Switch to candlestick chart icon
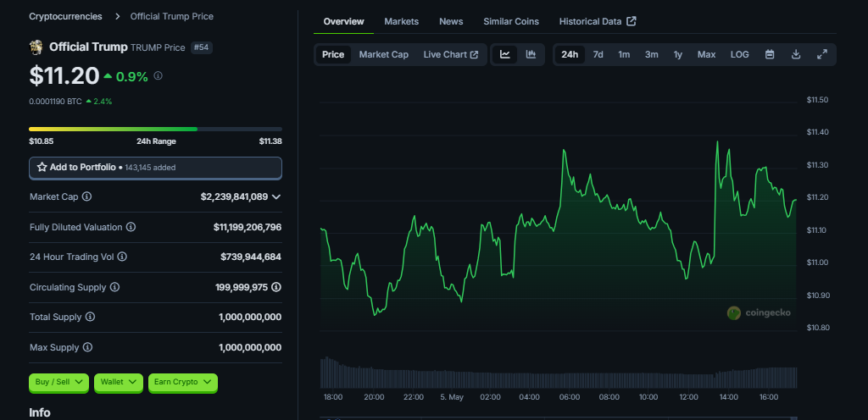868x420 pixels. click(531, 54)
